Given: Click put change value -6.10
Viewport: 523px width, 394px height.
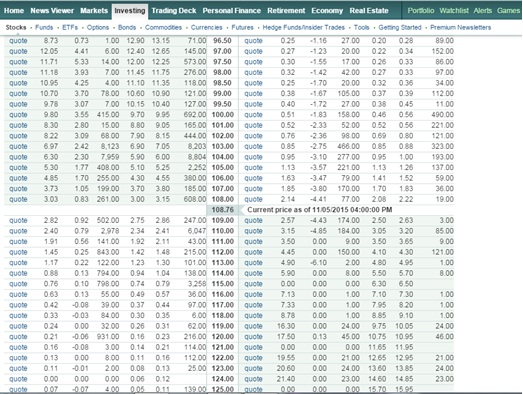Looking at the screenshot, I should pos(318,263).
